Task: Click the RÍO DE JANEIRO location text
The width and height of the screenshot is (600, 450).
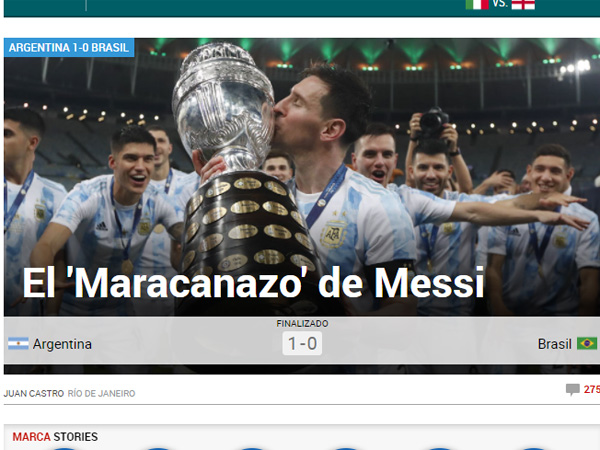Action: coord(101,393)
